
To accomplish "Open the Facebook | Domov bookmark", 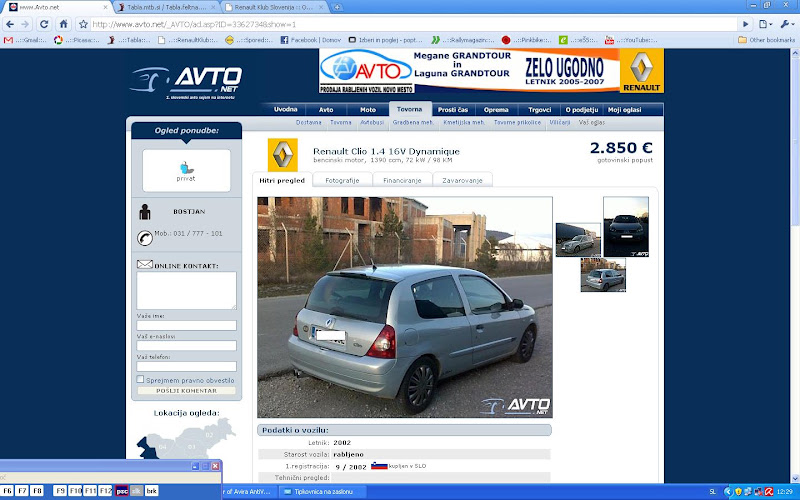I will pyautogui.click(x=311, y=40).
